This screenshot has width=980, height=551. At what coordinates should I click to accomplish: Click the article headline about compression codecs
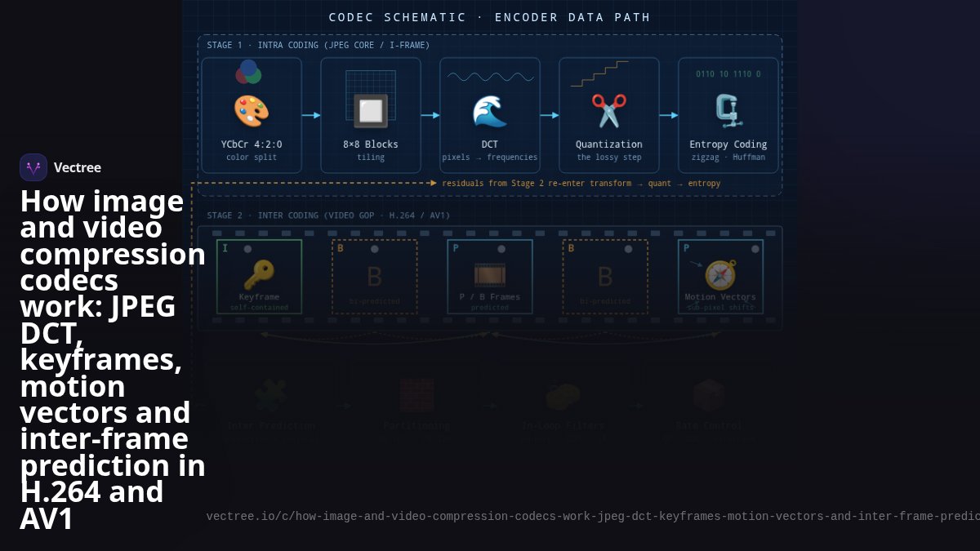click(x=113, y=360)
